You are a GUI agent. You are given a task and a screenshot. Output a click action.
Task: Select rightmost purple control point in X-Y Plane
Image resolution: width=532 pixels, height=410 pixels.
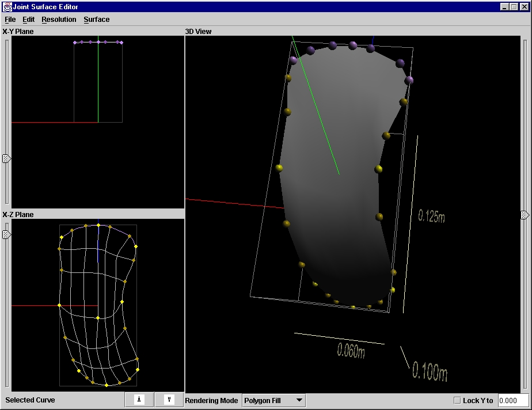coord(121,42)
